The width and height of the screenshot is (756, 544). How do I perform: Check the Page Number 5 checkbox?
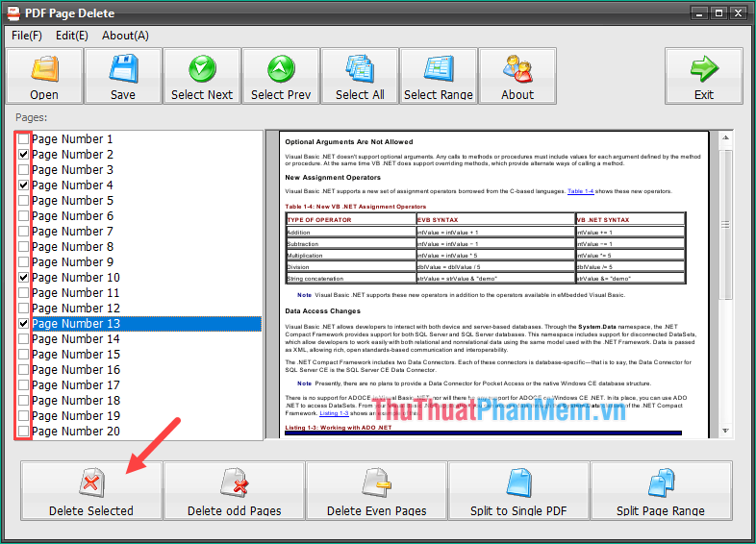[x=23, y=201]
